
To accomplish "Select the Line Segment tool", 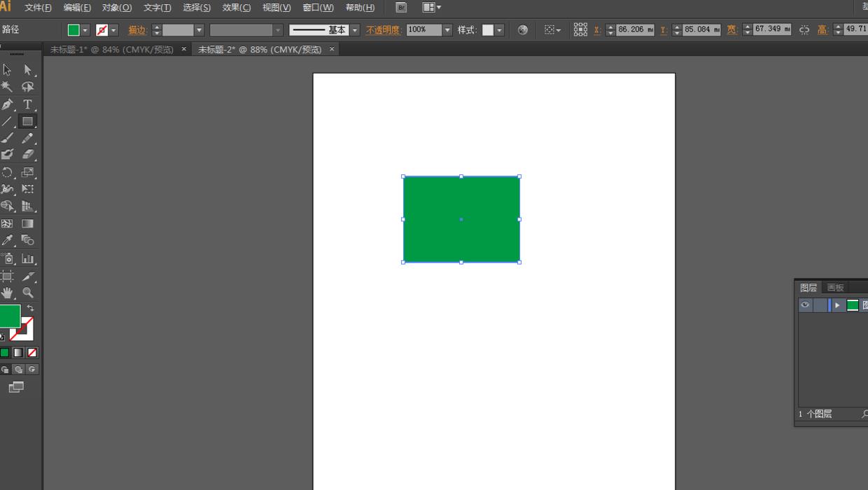I will pos(7,121).
